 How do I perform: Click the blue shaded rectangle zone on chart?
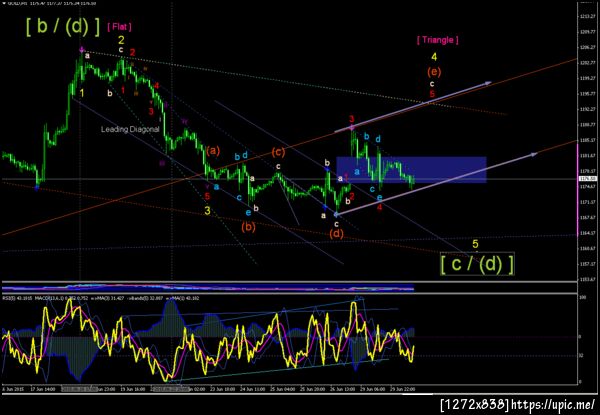tap(411, 169)
